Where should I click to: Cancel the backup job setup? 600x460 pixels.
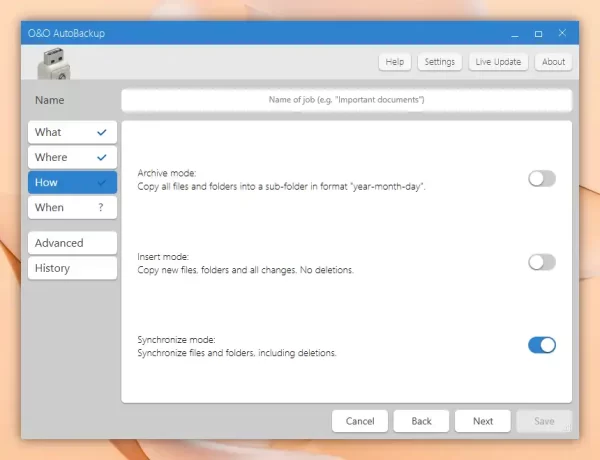tap(360, 421)
